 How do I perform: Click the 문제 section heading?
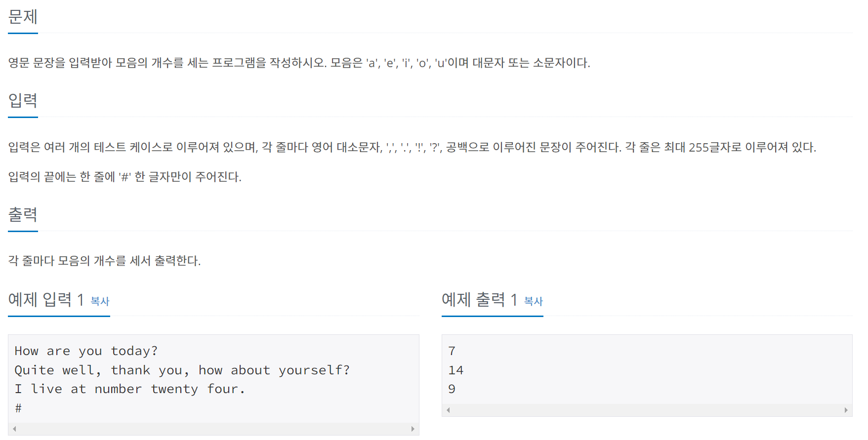tap(23, 17)
